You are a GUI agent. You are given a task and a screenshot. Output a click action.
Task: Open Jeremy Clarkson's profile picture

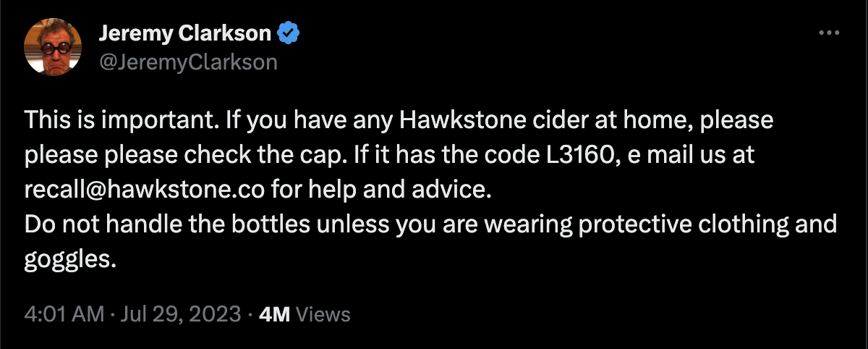tap(53, 46)
